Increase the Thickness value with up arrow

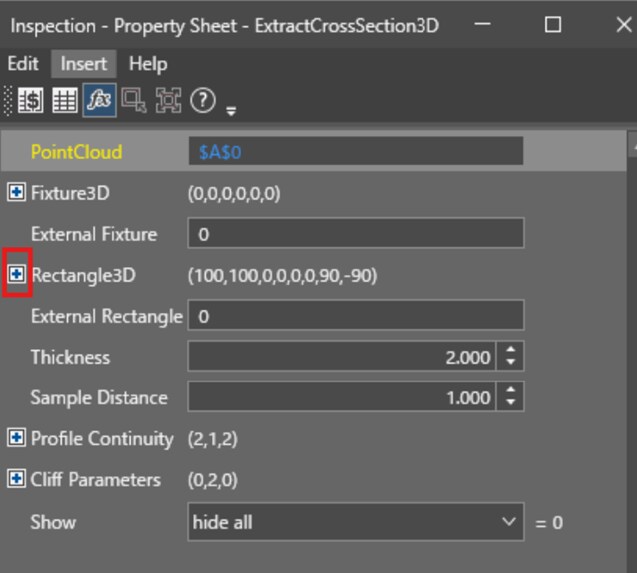[511, 351]
